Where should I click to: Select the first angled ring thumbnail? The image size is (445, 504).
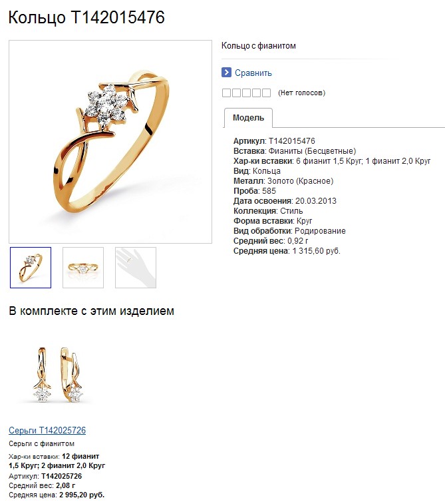(x=31, y=268)
